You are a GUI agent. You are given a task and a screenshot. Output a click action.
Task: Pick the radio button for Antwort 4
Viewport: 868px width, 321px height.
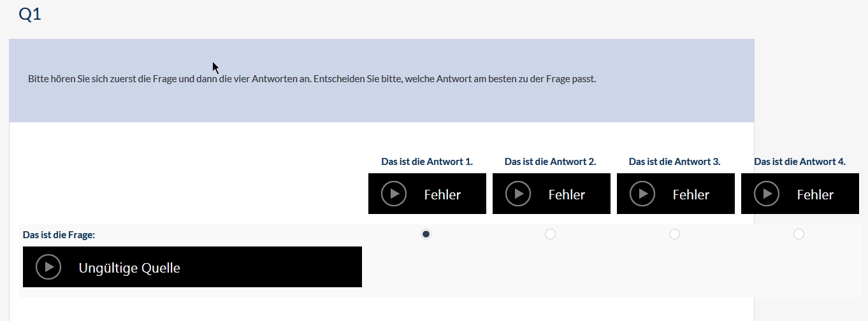[x=799, y=234]
